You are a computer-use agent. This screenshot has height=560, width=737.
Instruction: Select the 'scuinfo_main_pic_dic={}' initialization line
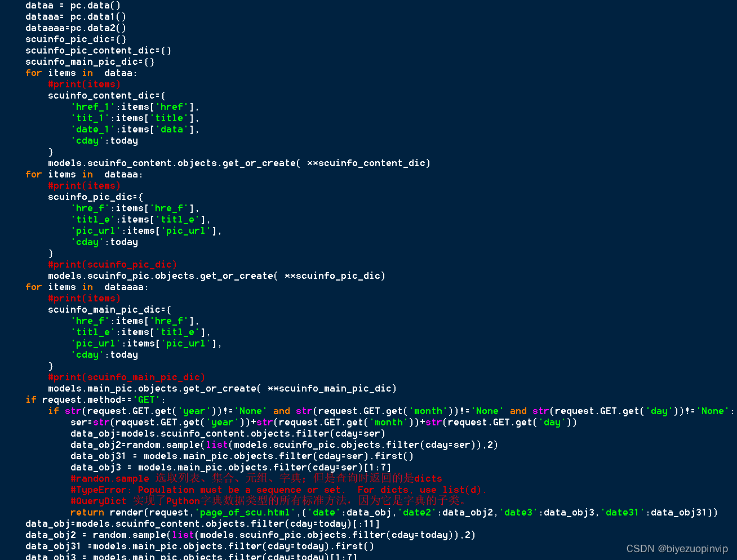(90, 62)
